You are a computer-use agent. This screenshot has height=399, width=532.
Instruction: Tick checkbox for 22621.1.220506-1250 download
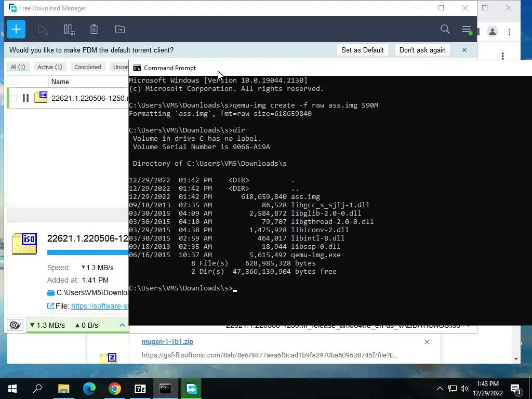(x=14, y=98)
